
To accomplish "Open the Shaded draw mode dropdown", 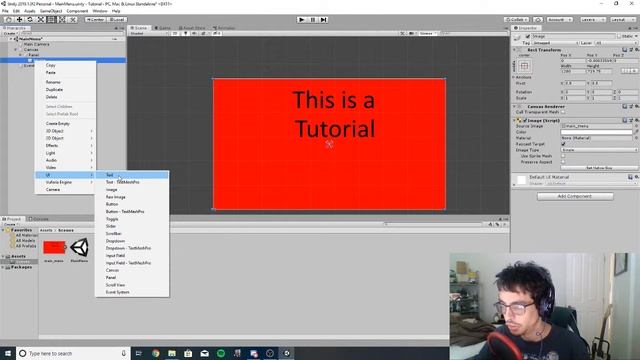I will click(149, 33).
